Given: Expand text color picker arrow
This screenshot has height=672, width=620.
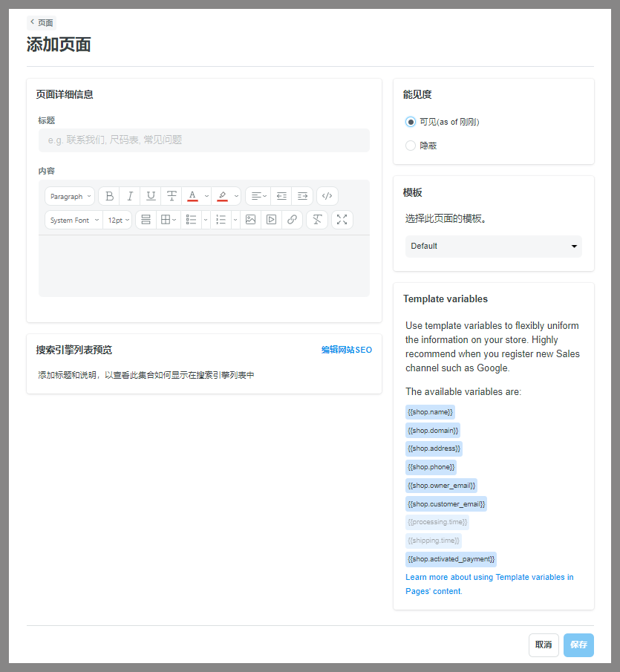Looking at the screenshot, I should coord(206,196).
